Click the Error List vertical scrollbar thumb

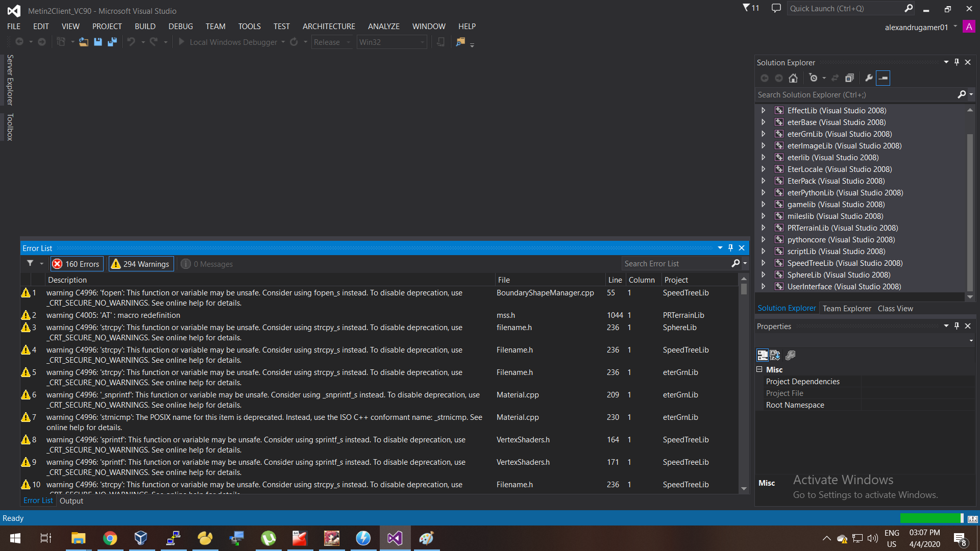744,289
